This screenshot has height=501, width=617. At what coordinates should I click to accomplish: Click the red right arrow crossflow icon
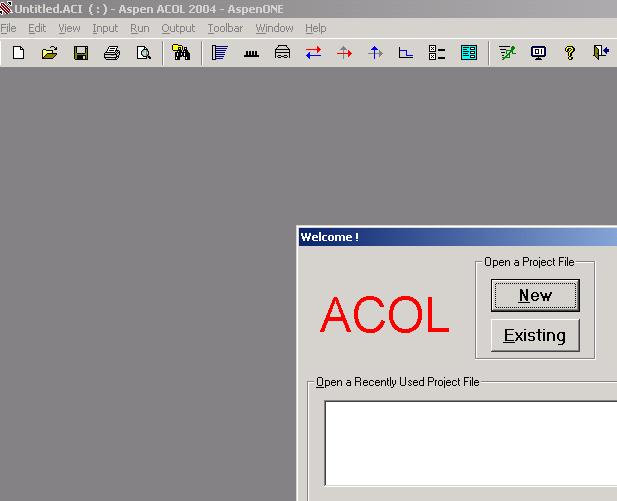click(344, 52)
